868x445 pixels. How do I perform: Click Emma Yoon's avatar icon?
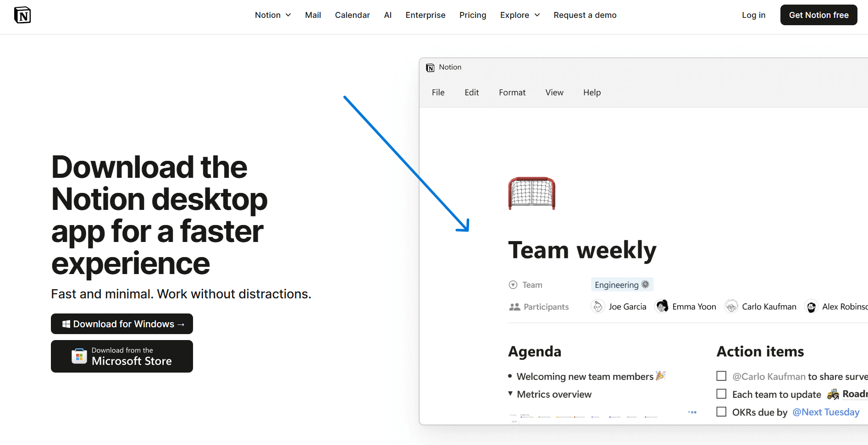coord(662,307)
